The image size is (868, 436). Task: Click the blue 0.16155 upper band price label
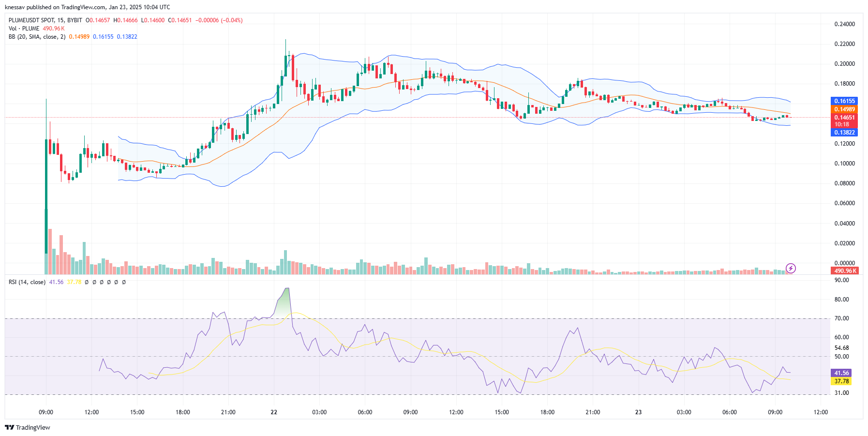(844, 101)
